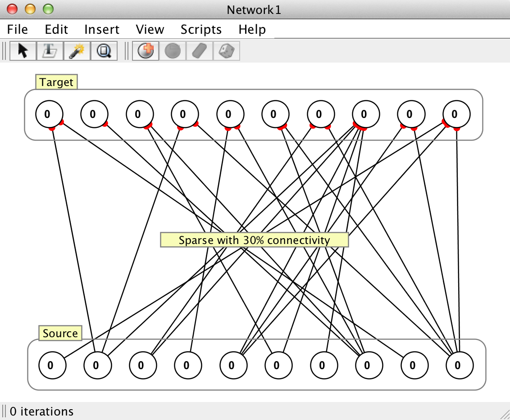Open the Help menu
The height and width of the screenshot is (420, 510).
tap(252, 30)
